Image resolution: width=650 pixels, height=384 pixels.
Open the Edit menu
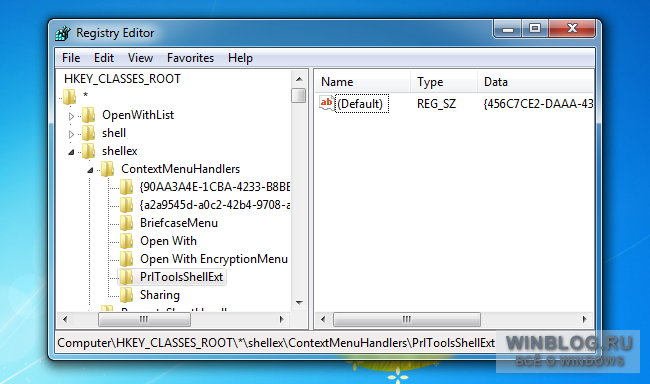104,58
